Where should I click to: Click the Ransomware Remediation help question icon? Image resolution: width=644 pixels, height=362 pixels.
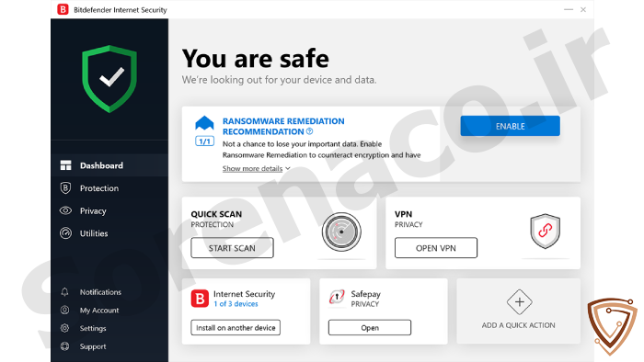[x=310, y=131]
